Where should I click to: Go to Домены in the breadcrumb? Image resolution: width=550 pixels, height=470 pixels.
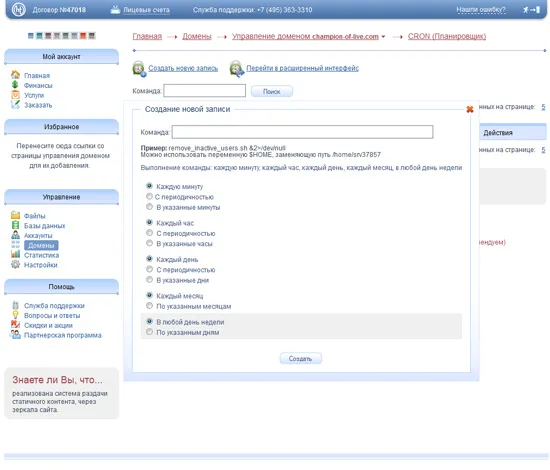tap(197, 36)
